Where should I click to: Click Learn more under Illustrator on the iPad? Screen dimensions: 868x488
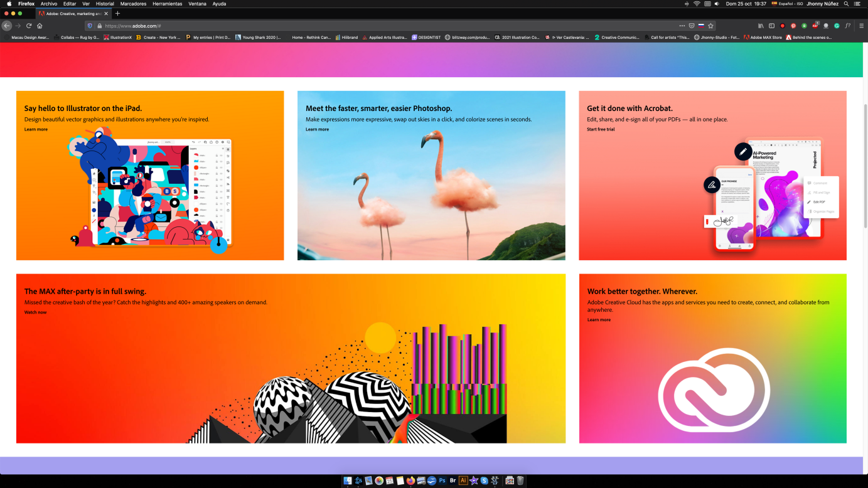coord(36,129)
